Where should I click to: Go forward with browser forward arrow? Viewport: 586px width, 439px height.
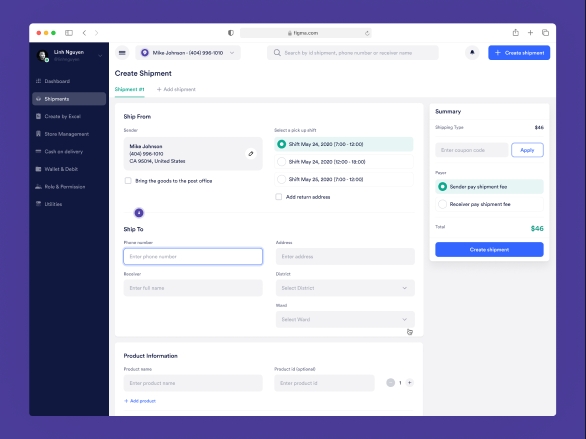coord(96,33)
